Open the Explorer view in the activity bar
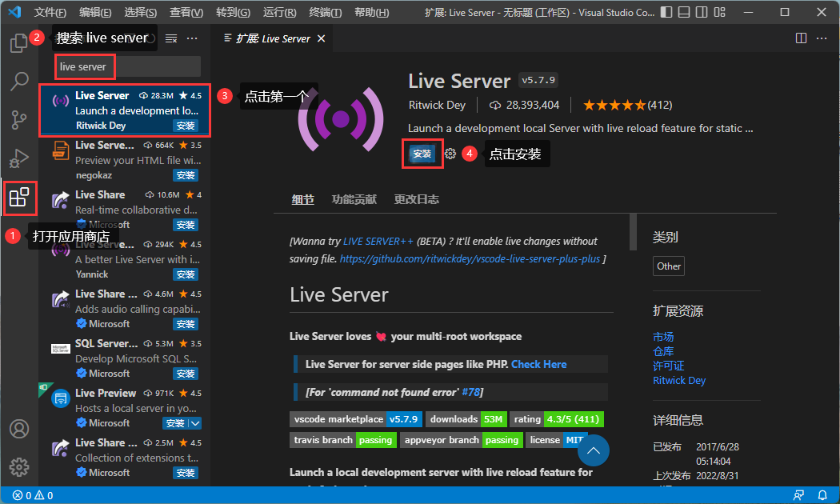This screenshot has width=840, height=504. tap(19, 42)
